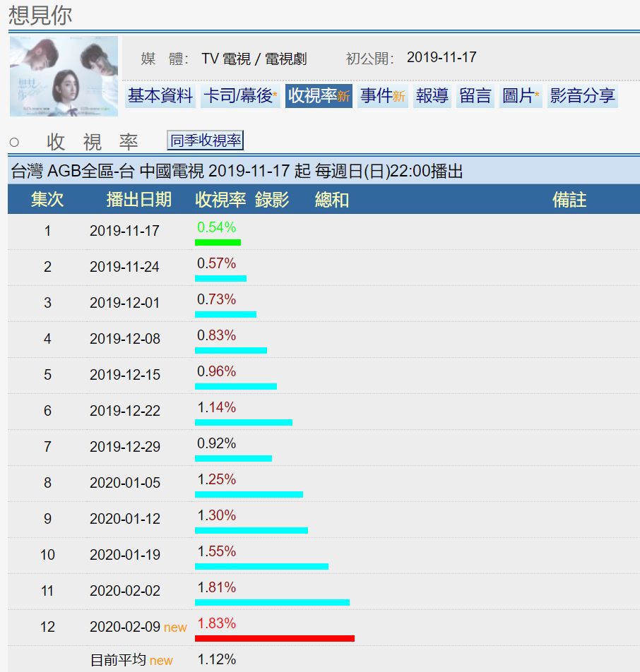
Task: Click the 想見你 drama poster
Action: pyautogui.click(x=64, y=76)
